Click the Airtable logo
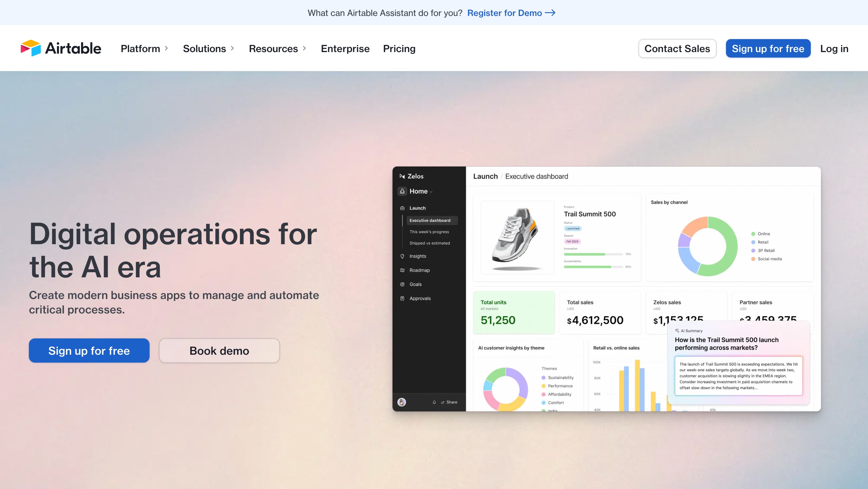The height and width of the screenshot is (489, 868). (x=61, y=48)
